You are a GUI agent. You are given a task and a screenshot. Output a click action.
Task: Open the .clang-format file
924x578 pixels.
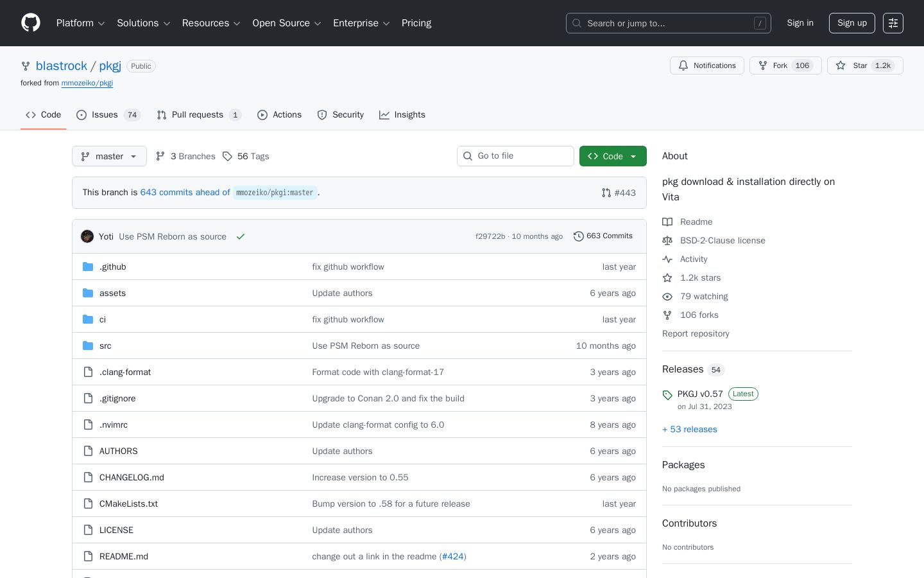point(125,372)
